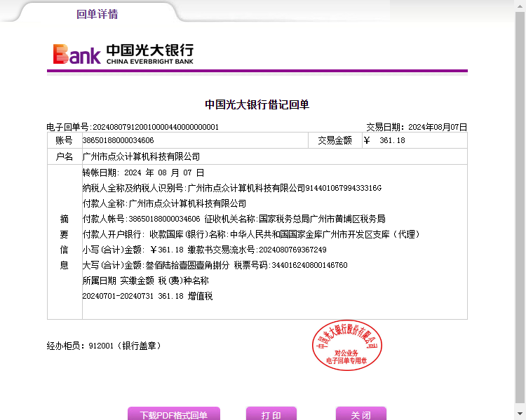Image resolution: width=526 pixels, height=420 pixels.
Task: Click the 转帐日期 line
Action: (143, 172)
